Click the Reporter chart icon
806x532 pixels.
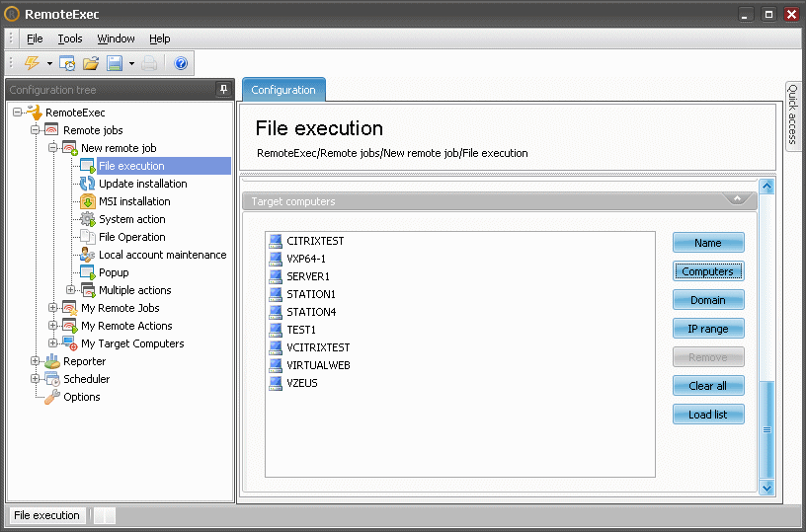(52, 361)
